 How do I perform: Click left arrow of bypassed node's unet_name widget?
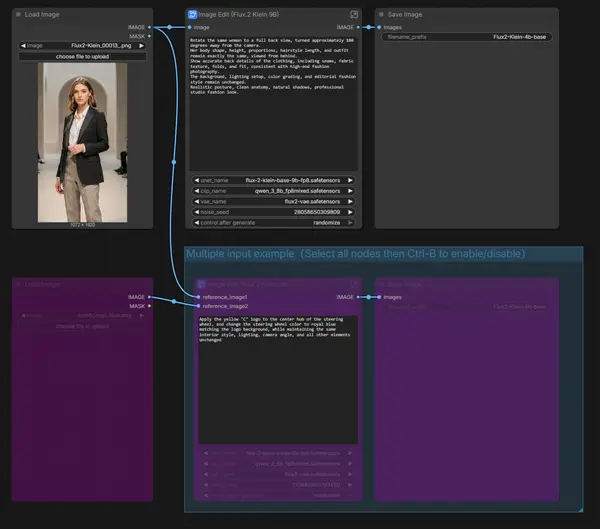pos(206,453)
